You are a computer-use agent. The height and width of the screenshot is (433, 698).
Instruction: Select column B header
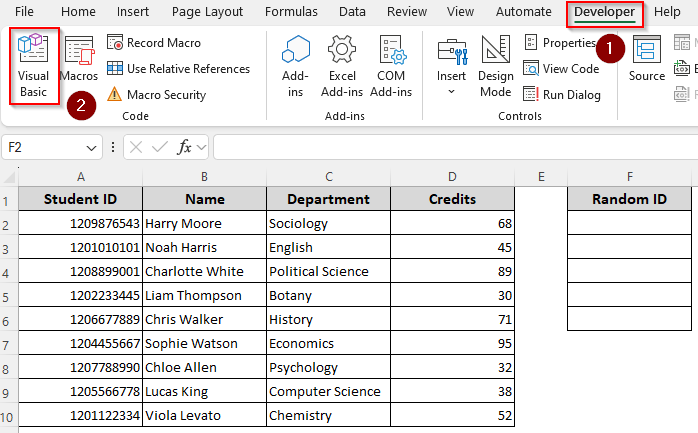click(204, 177)
